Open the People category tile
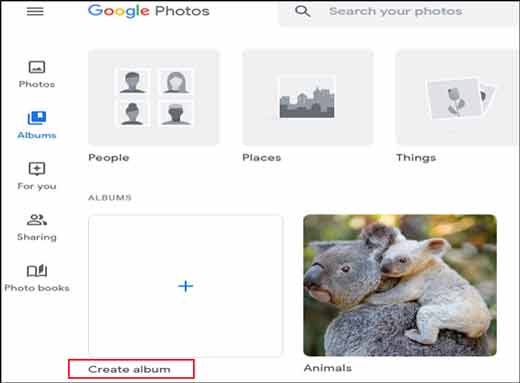The image size is (520, 383). [x=154, y=98]
